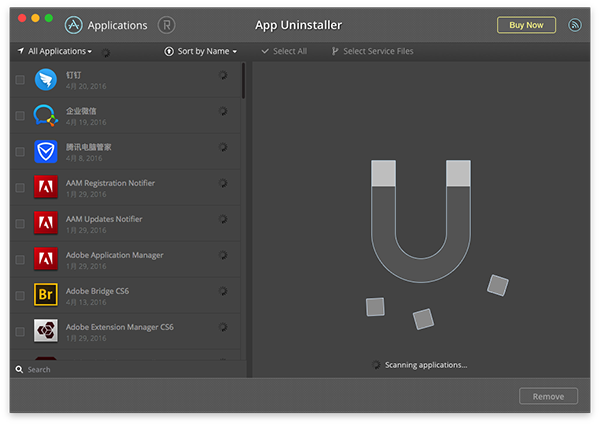600x425 pixels.
Task: Tick AAM Updates Notifier checkbox
Action: (x=20, y=224)
